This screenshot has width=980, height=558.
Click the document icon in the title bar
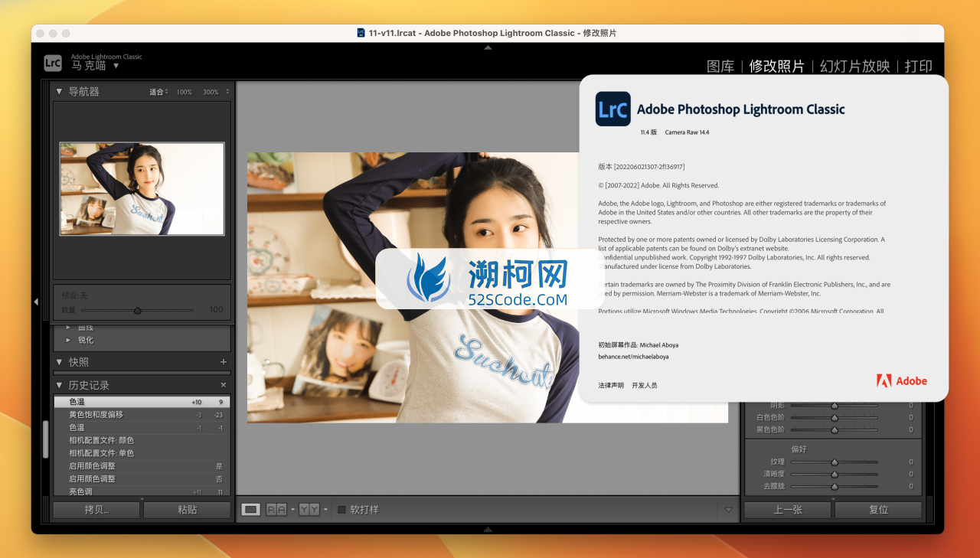click(x=361, y=33)
